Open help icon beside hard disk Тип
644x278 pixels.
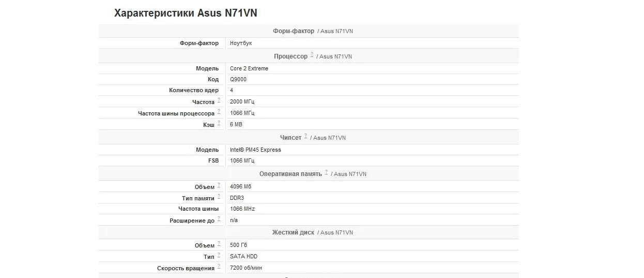pyautogui.click(x=219, y=255)
